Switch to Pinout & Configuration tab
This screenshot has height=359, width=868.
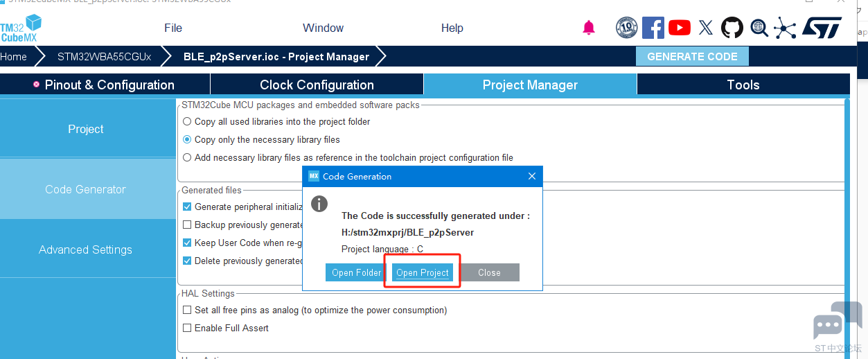[x=105, y=85]
